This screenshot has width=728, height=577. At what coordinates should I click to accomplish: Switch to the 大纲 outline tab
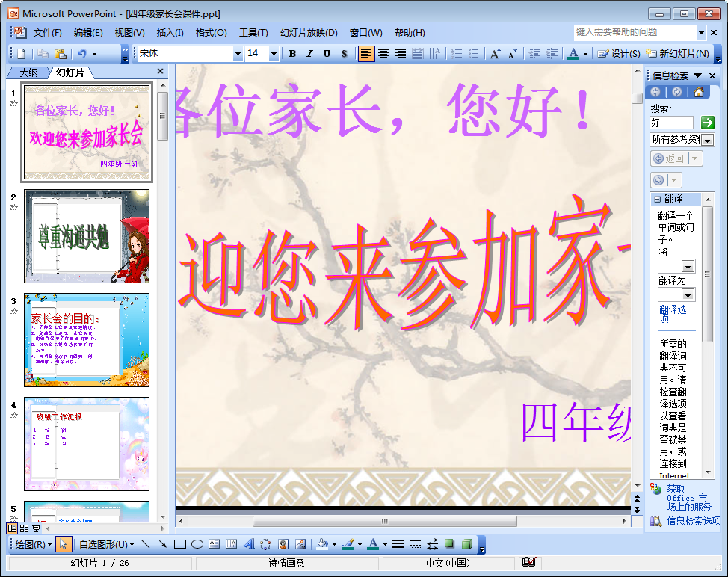(x=29, y=73)
